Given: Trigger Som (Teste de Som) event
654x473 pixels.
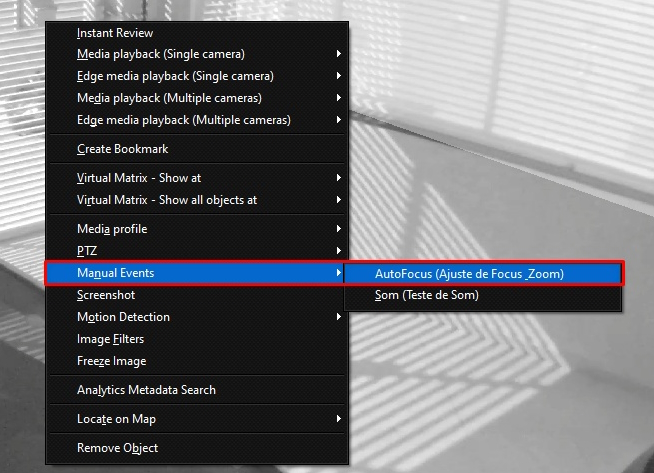Looking at the screenshot, I should click(x=483, y=295).
